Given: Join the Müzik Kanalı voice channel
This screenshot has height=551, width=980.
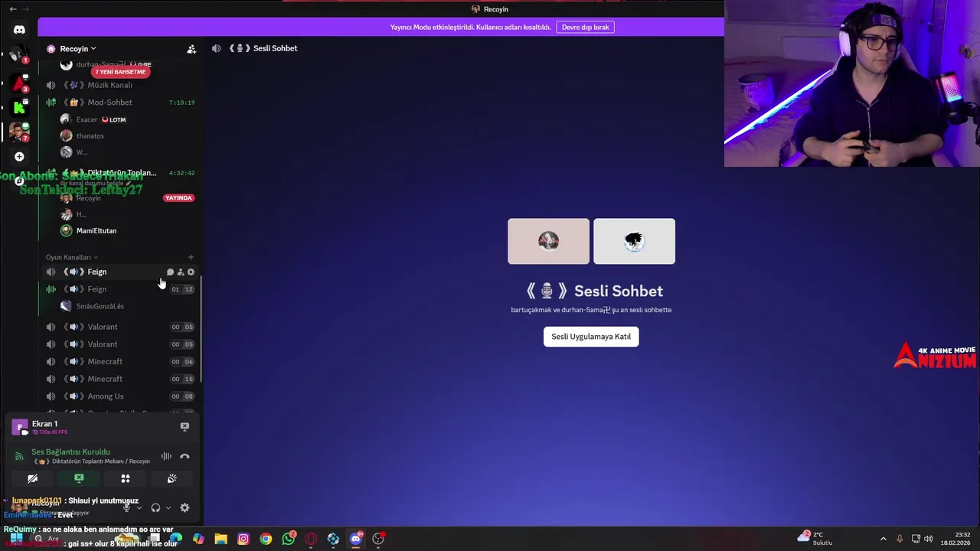Looking at the screenshot, I should [x=120, y=85].
